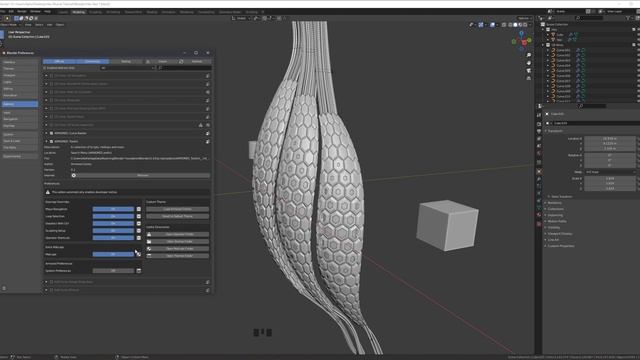Screen dimensions: 640x360
Task: Click the Load Armored Theme button
Action: click(177, 209)
